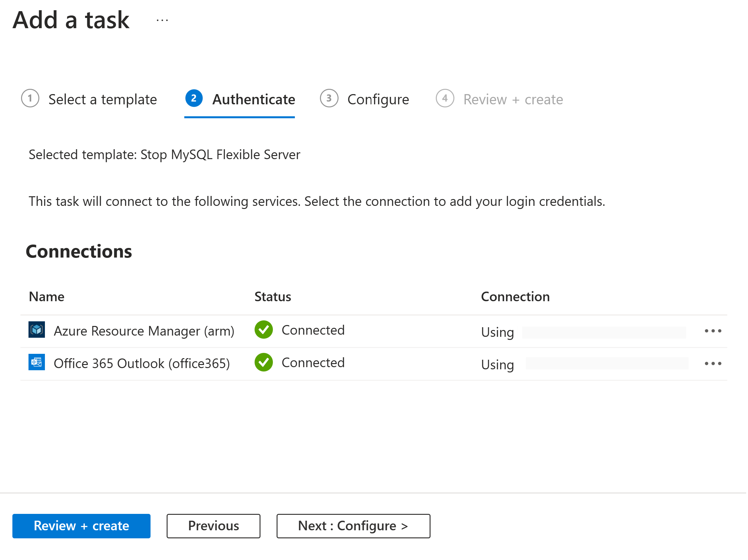Click the Office 365 Outlook connector icon
Viewport: 748px width, 560px height.
coord(37,362)
